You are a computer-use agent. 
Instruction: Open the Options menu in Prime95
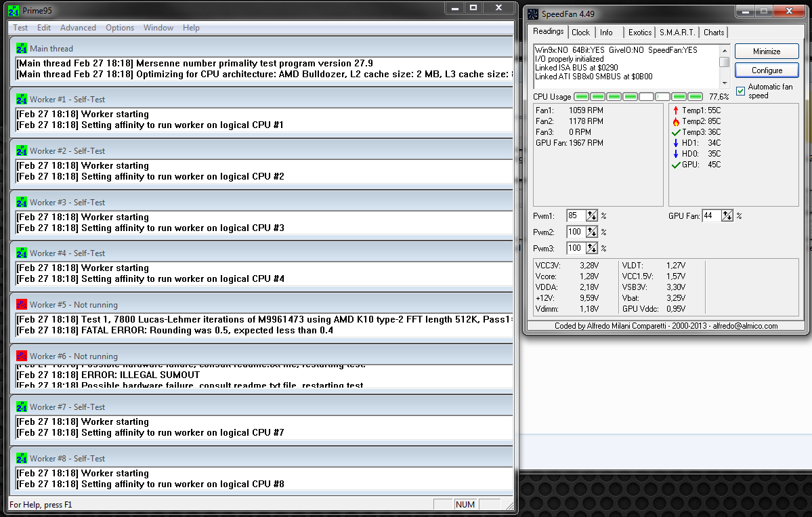coord(120,28)
